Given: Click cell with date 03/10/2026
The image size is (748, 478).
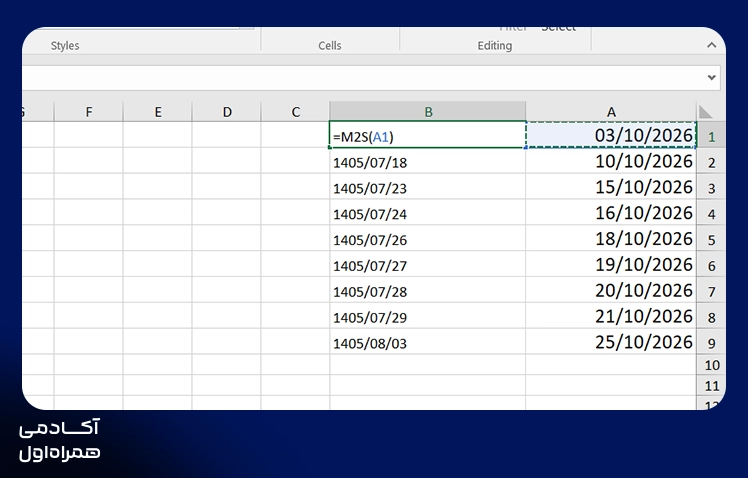Looking at the screenshot, I should (x=611, y=135).
